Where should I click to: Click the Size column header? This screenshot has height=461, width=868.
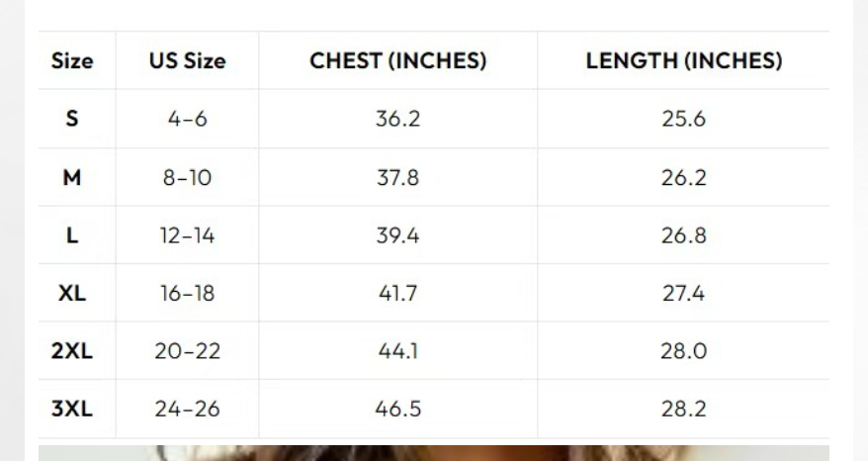coord(72,60)
